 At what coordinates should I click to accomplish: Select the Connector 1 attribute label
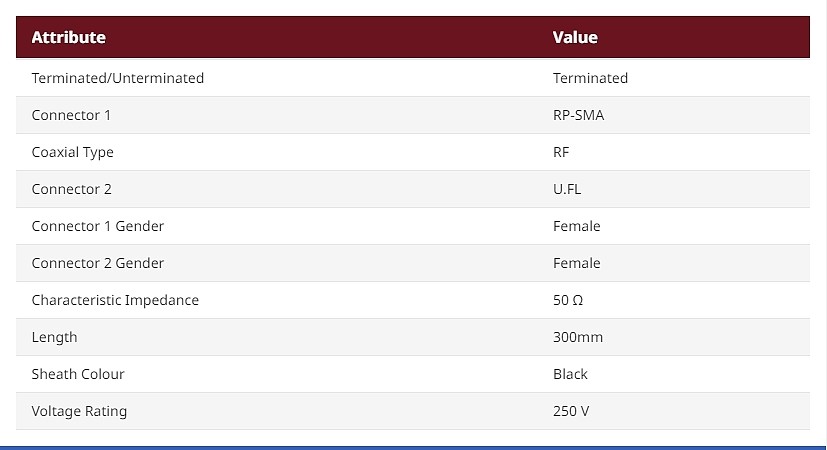tap(71, 115)
